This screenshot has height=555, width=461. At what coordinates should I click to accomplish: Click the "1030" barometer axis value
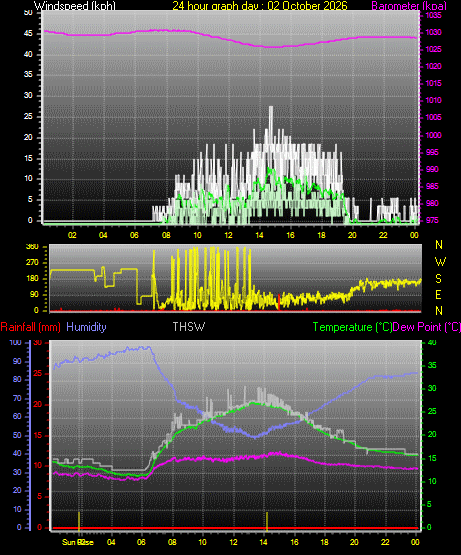click(x=433, y=32)
